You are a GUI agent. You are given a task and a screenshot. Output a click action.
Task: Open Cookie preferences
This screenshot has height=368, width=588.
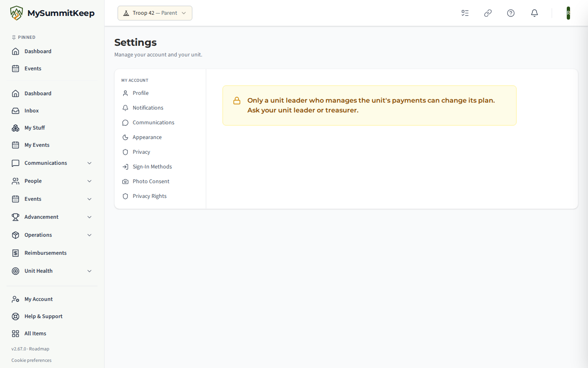click(x=31, y=360)
